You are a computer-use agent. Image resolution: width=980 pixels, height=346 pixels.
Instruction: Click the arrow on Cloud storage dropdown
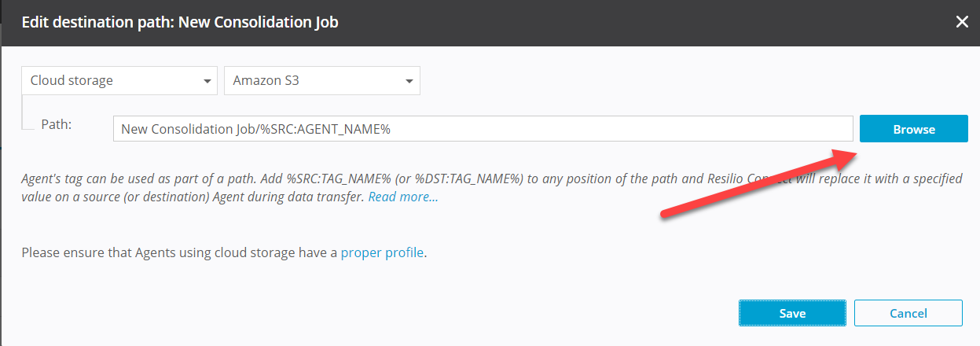pos(207,81)
